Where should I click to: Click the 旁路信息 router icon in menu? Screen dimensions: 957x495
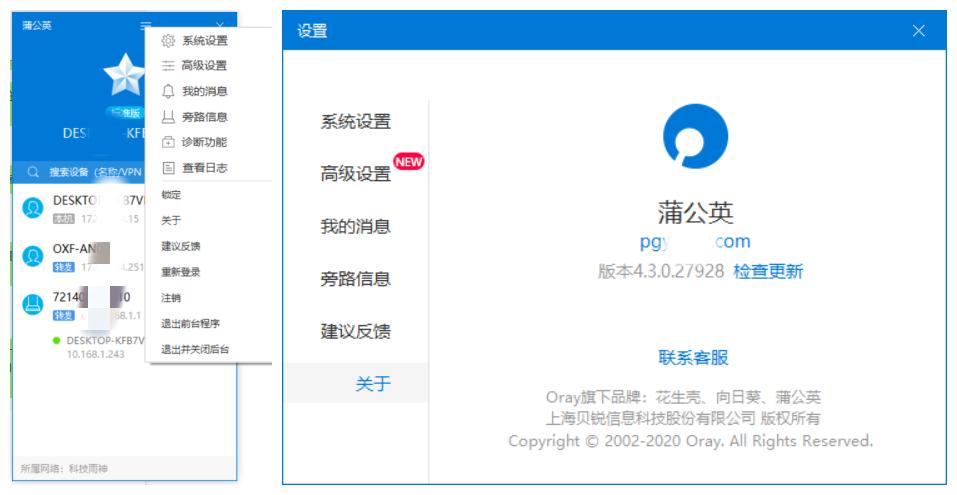point(168,117)
